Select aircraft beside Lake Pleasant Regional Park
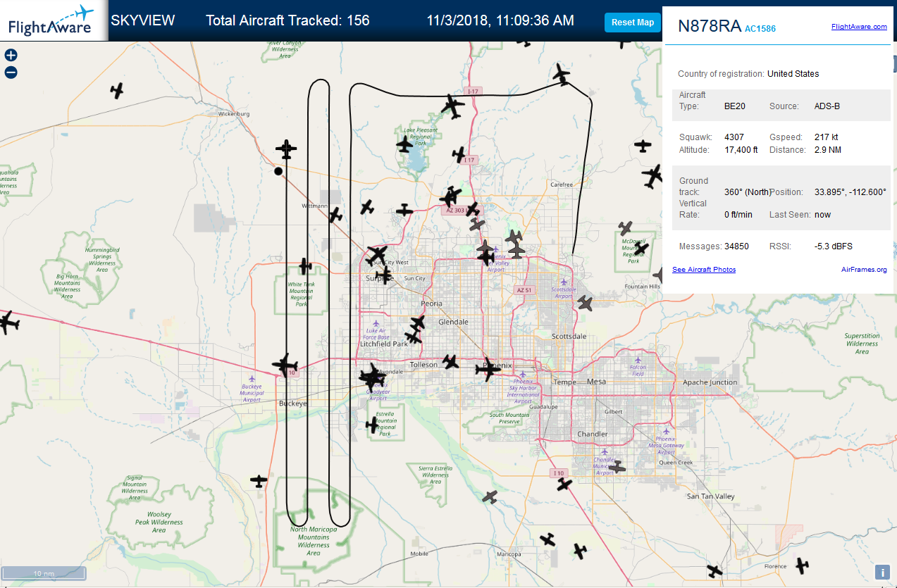The height and width of the screenshot is (588, 897). 404,146
